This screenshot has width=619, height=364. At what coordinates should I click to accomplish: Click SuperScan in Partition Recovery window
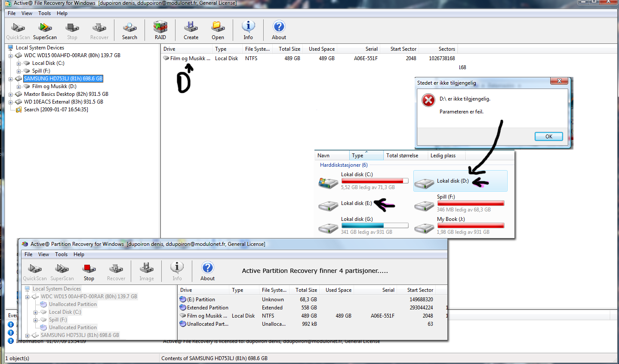pyautogui.click(x=62, y=272)
